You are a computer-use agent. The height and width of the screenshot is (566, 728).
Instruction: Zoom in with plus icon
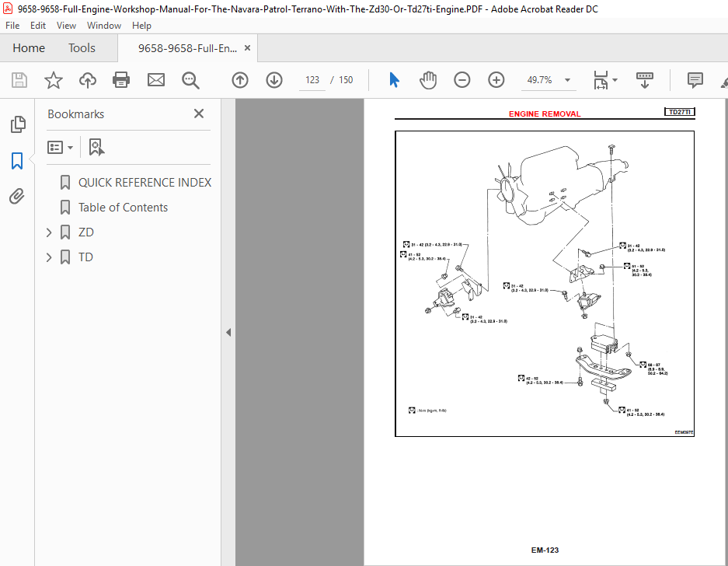pos(496,80)
